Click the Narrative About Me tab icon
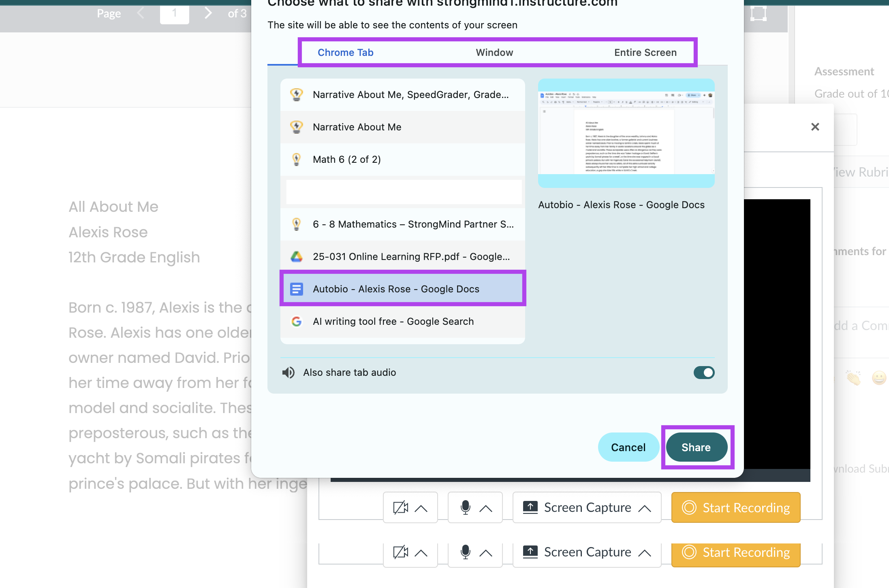The height and width of the screenshot is (588, 889). pyautogui.click(x=297, y=127)
